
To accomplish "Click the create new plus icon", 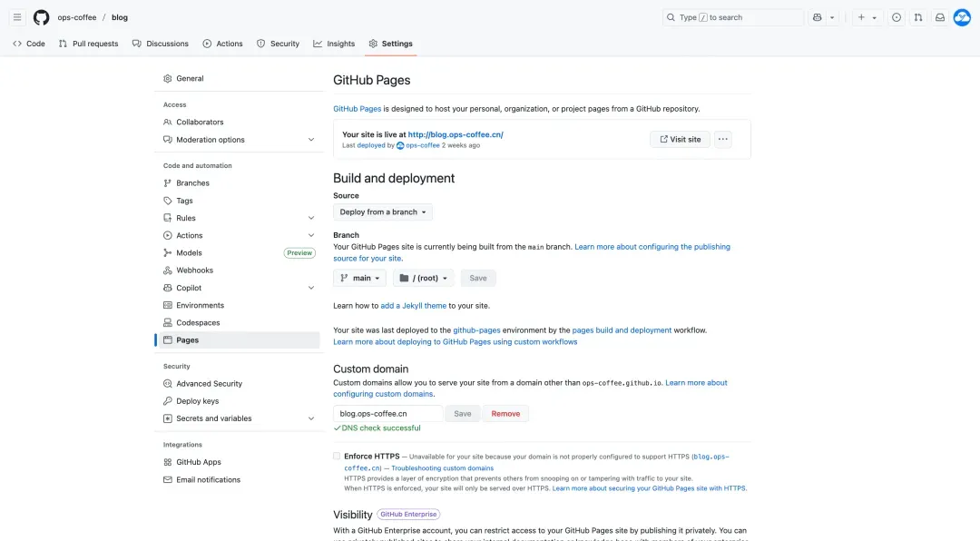I will point(861,17).
